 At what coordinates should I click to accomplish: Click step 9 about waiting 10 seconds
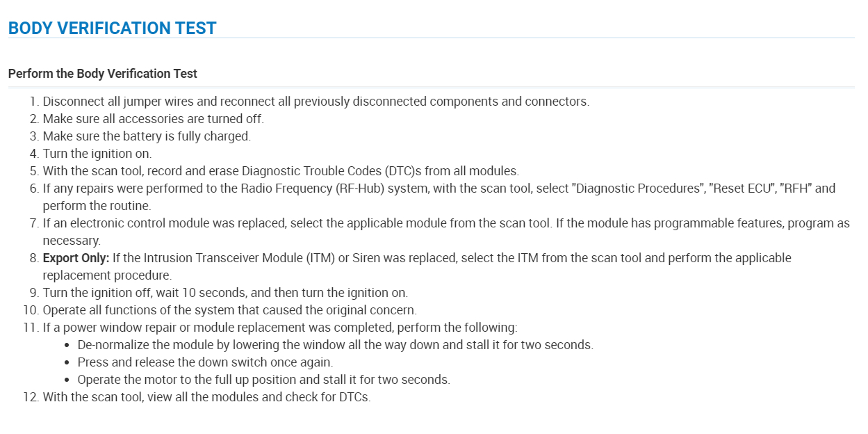225,293
